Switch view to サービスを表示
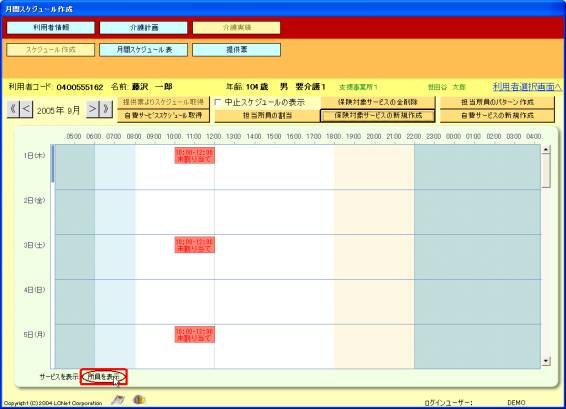This screenshot has height=409, width=566. coord(59,377)
